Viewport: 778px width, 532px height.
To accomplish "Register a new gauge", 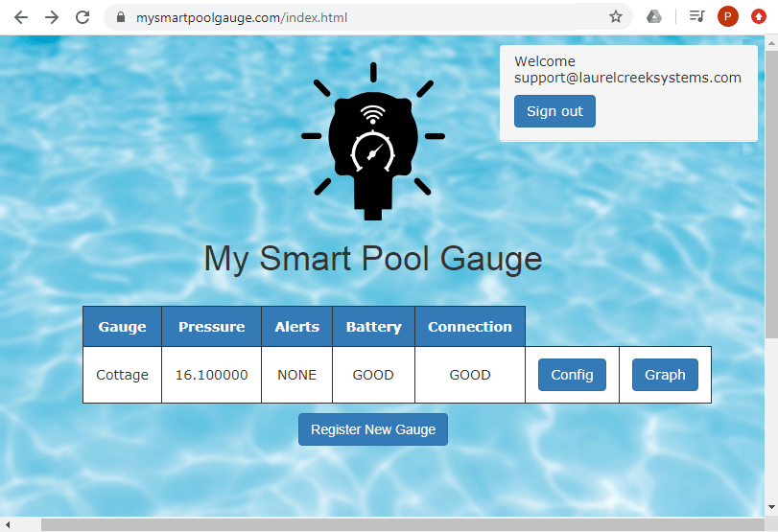I will [373, 429].
